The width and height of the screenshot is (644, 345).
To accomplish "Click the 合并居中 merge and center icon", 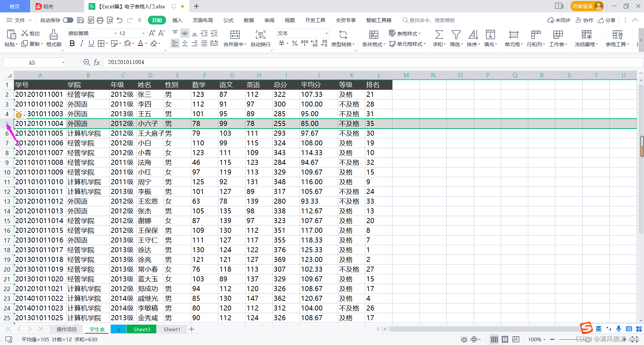I will coord(235,34).
